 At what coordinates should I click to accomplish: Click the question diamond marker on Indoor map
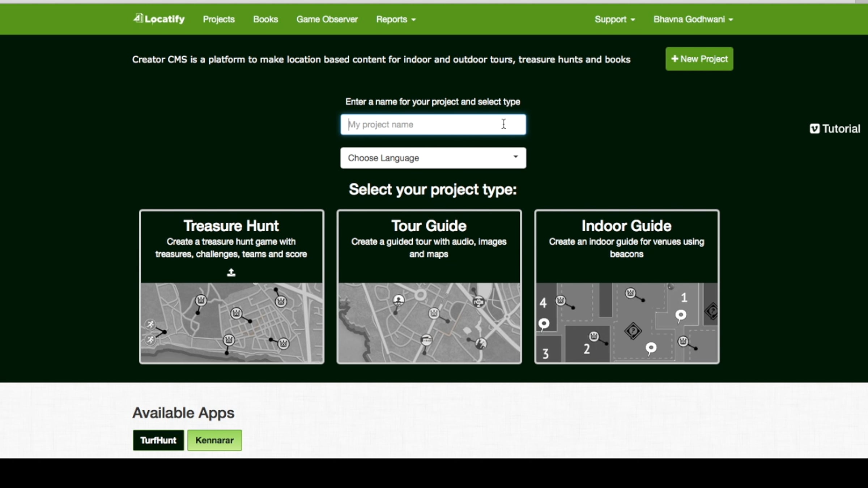(x=633, y=331)
